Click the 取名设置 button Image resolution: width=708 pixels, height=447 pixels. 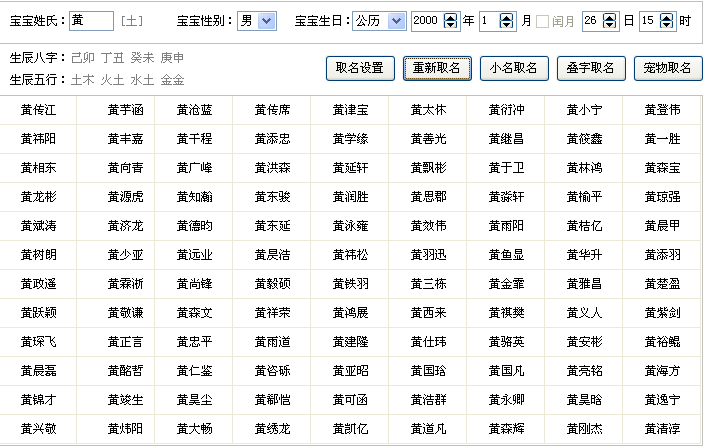[x=360, y=68]
